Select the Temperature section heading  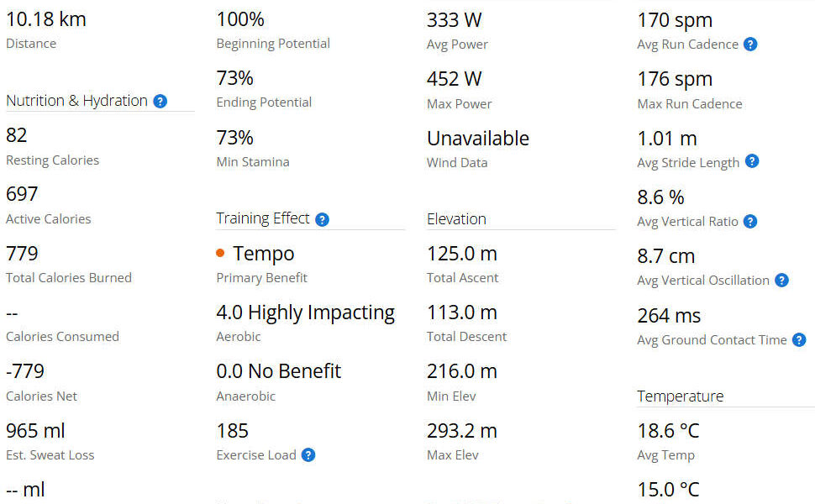coord(681,396)
